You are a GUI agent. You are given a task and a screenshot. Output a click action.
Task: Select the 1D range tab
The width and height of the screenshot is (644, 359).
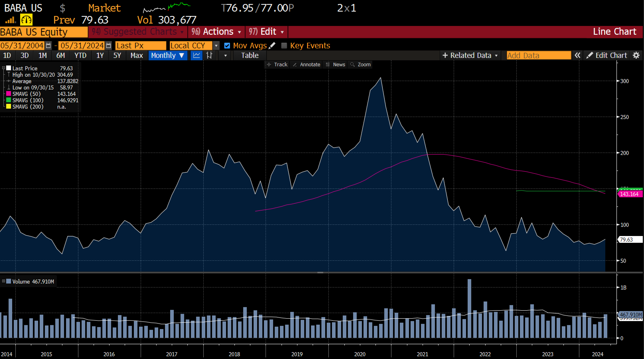tap(7, 55)
